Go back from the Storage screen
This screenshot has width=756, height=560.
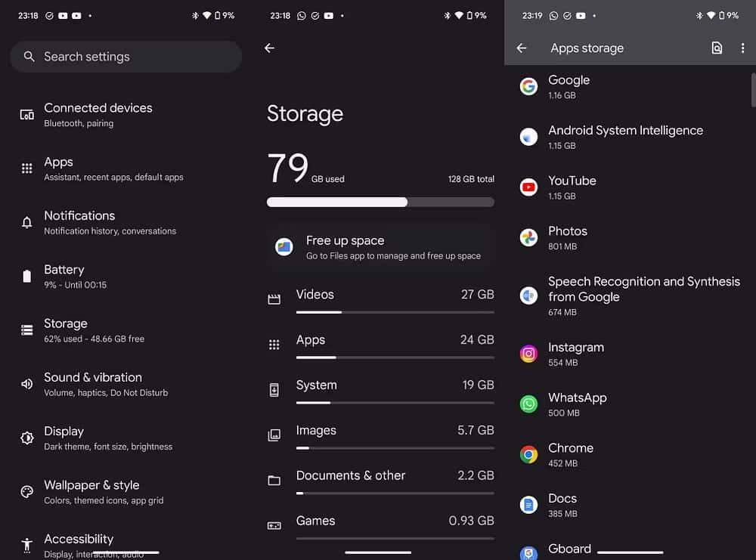[269, 48]
